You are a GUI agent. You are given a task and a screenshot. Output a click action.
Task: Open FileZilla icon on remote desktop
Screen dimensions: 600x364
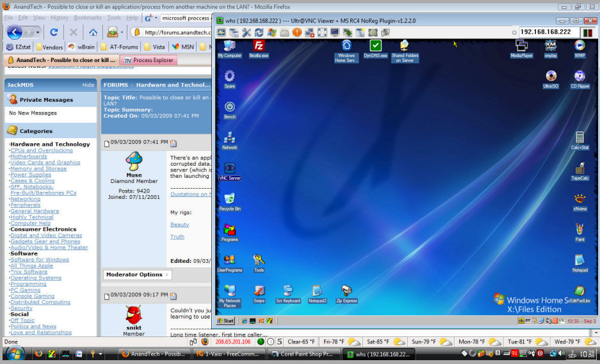pyautogui.click(x=259, y=49)
